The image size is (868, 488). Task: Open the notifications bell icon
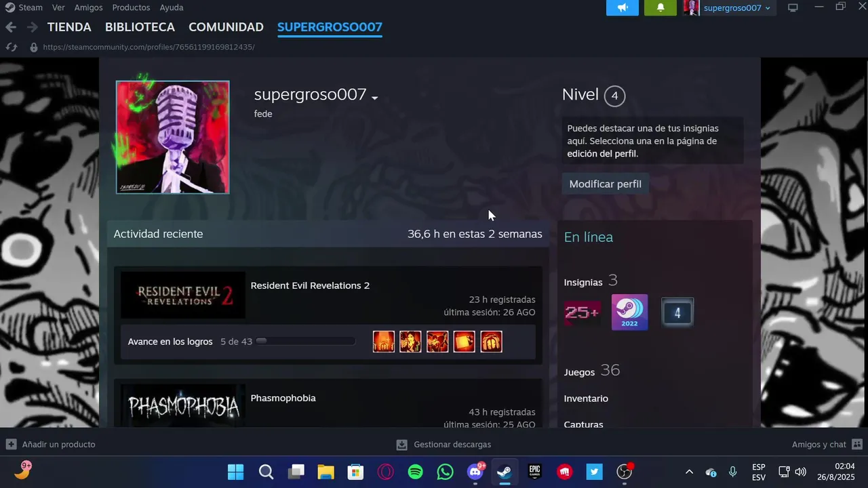point(660,7)
